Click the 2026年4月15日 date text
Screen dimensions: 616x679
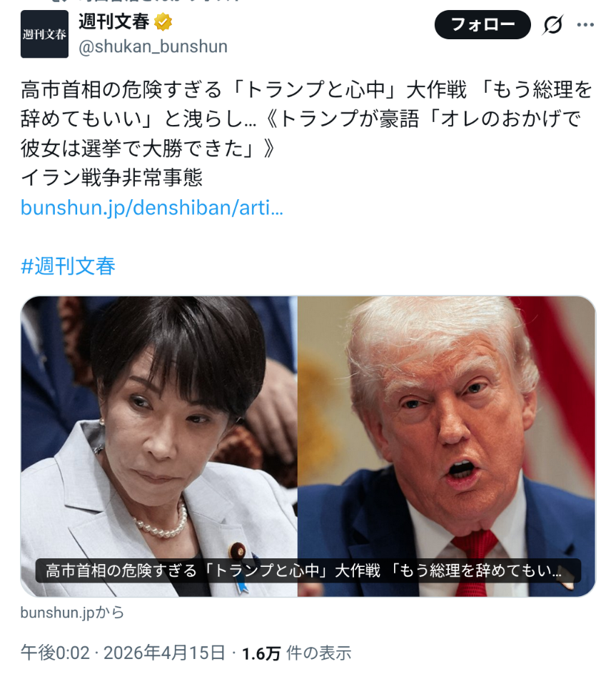[164, 653]
